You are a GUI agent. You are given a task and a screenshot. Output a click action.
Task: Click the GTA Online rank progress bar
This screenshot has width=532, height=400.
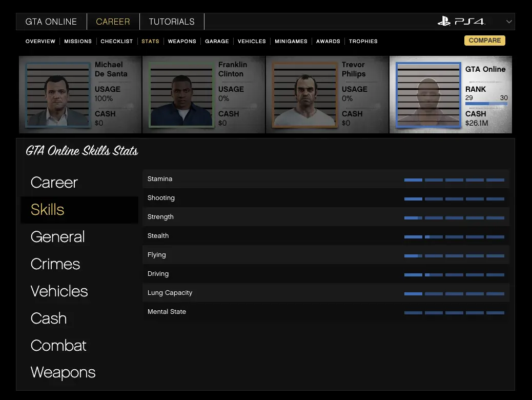tap(486, 104)
